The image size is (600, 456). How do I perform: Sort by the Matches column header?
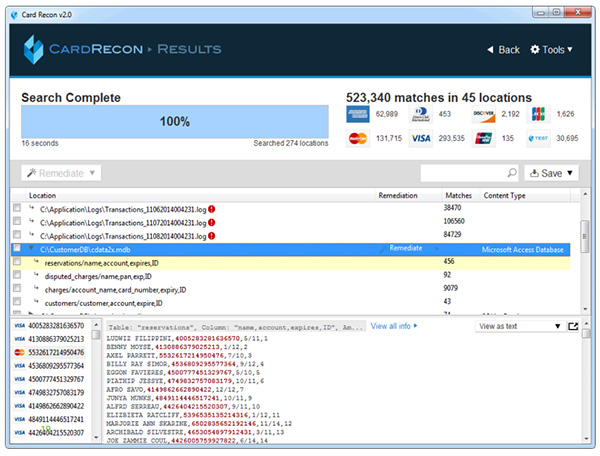click(x=458, y=195)
